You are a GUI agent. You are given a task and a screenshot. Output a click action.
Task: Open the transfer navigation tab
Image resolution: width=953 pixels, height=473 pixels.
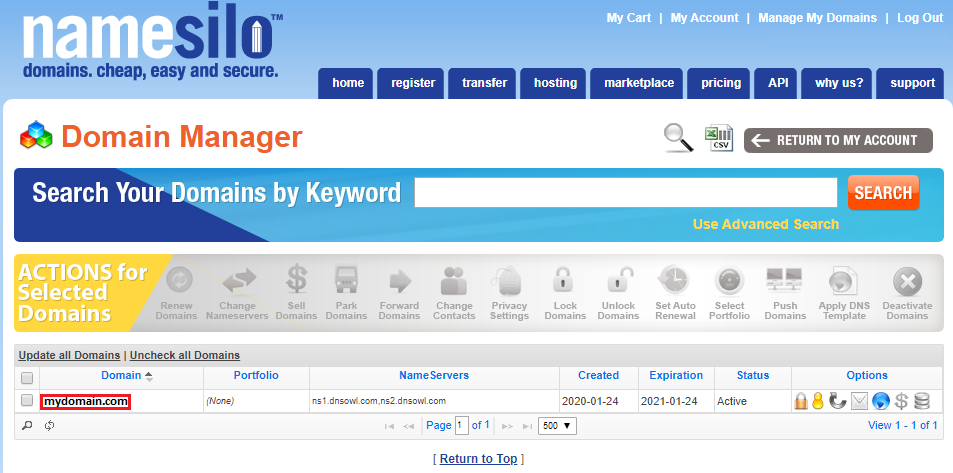483,83
